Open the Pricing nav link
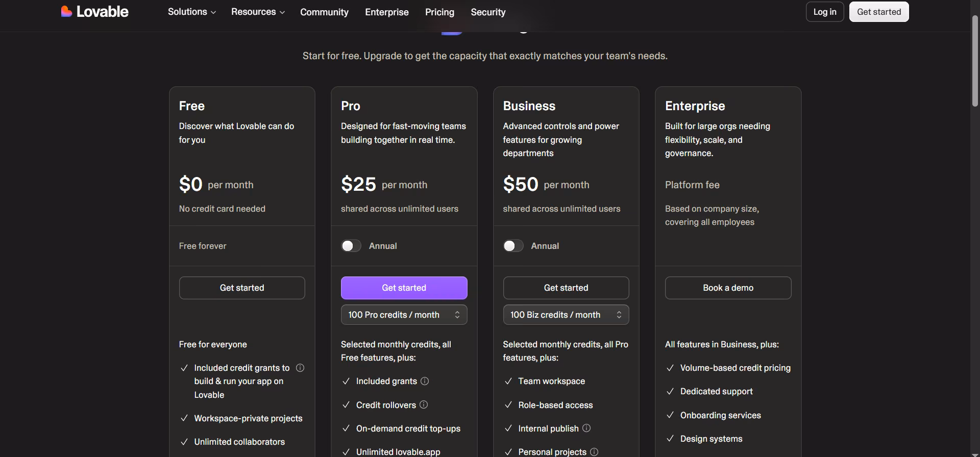The image size is (980, 457). coord(439,12)
